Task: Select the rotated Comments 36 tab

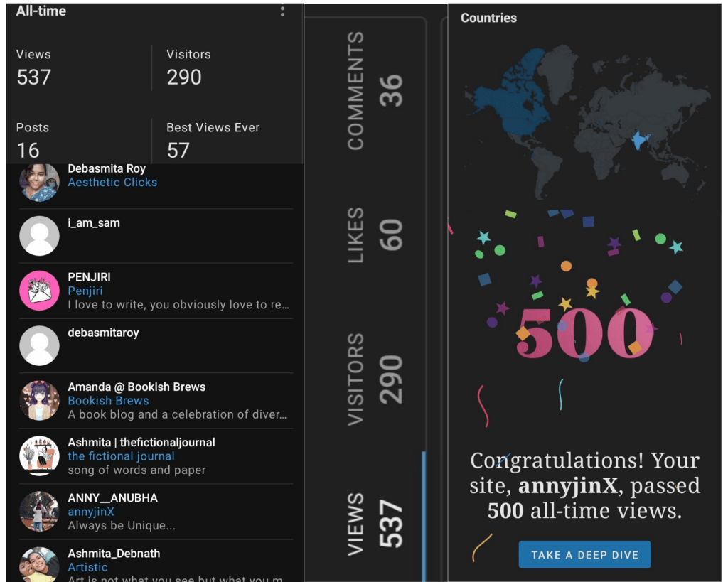Action: (375, 90)
